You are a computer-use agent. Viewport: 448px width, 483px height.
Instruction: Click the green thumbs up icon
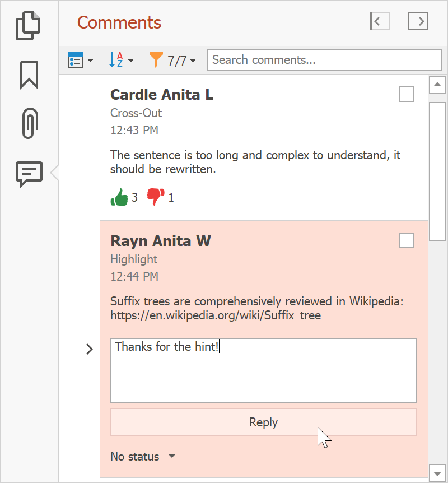[x=119, y=197]
